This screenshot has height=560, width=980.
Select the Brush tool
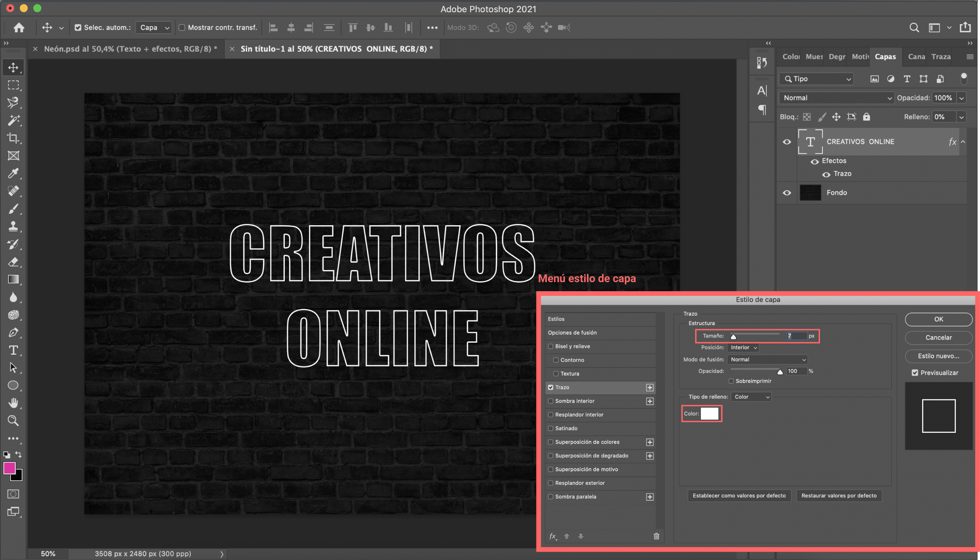[x=13, y=209]
